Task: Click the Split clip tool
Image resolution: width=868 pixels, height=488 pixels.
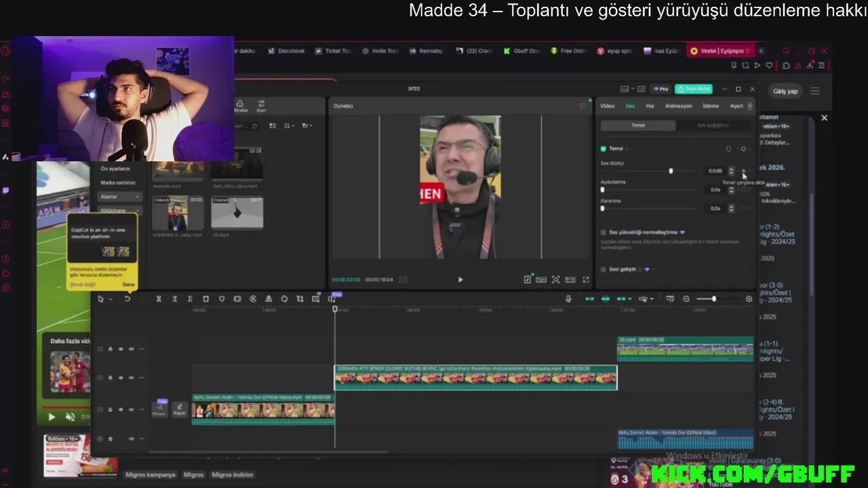Action: pyautogui.click(x=159, y=299)
